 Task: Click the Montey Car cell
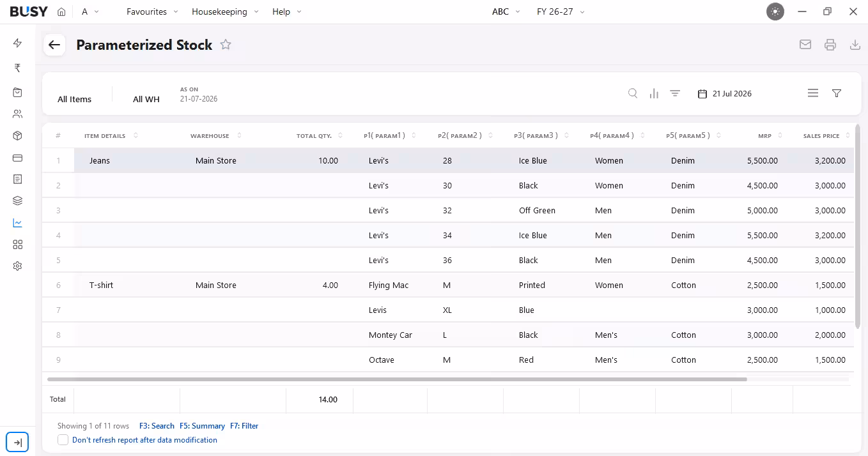pos(391,335)
